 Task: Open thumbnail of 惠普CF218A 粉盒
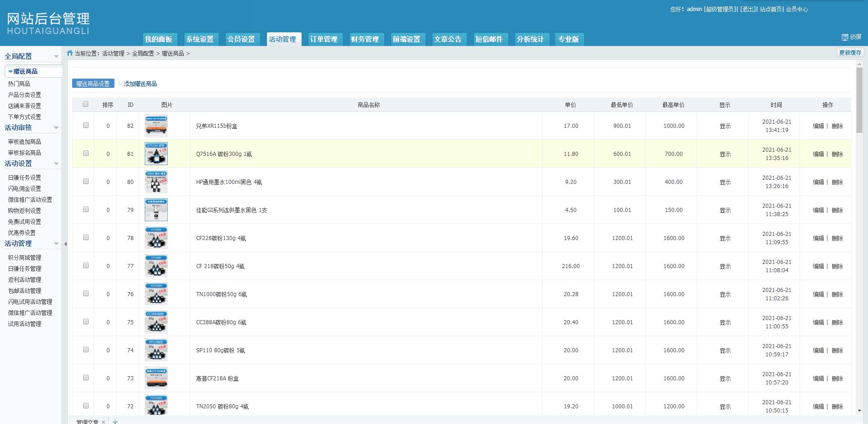pos(156,378)
